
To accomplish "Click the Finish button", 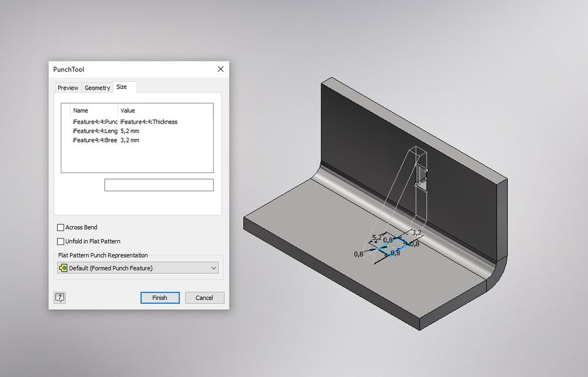I will 160,297.
